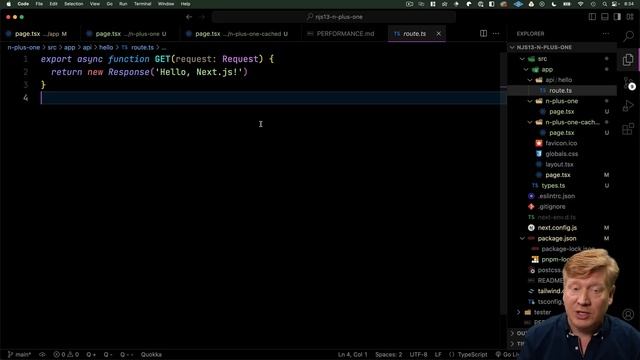Open errors and warnings count in status bar

pos(66,355)
